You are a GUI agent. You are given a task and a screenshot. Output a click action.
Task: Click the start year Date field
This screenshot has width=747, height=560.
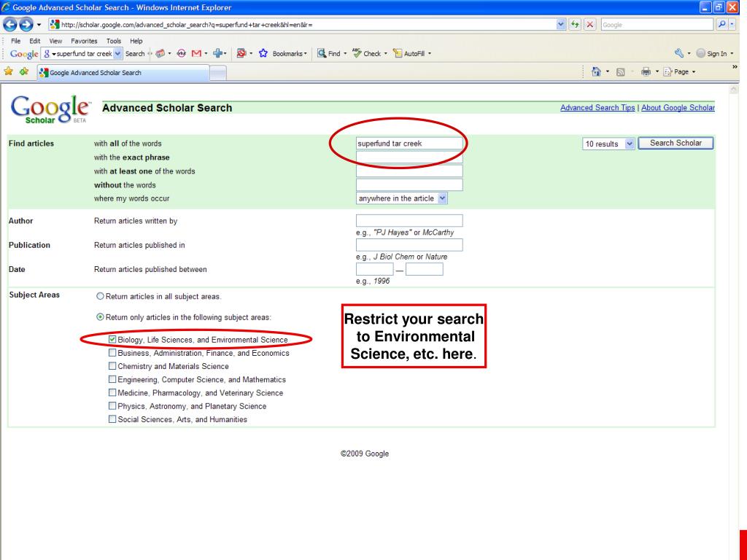click(374, 269)
